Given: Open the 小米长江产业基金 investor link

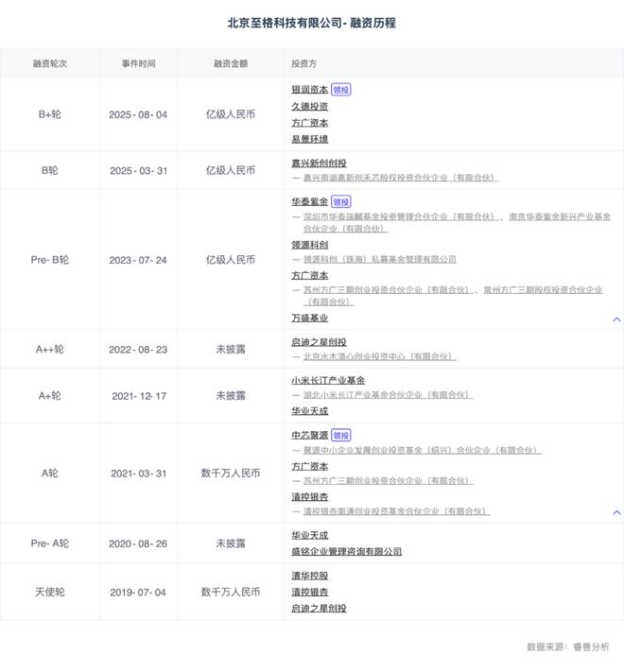Looking at the screenshot, I should point(328,380).
